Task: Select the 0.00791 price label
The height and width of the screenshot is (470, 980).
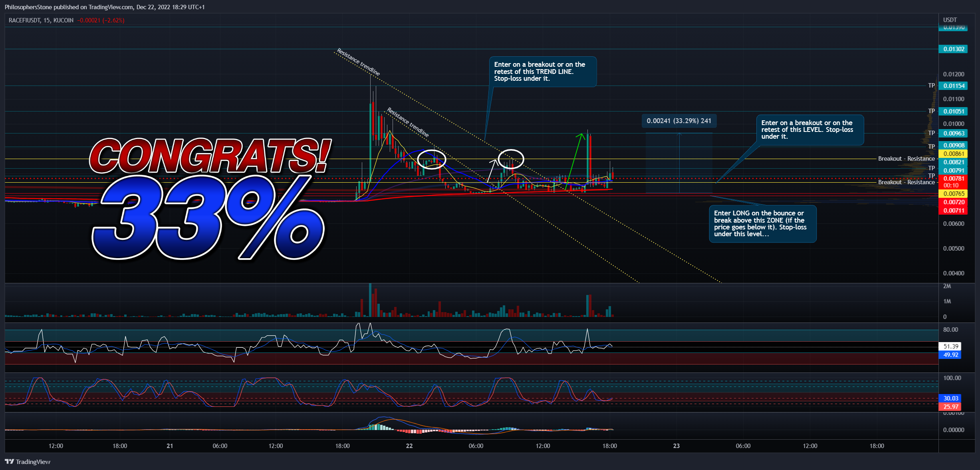Action: click(954, 171)
